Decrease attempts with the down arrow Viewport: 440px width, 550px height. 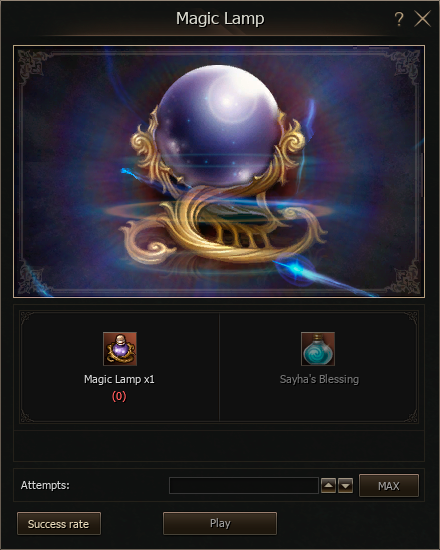[345, 485]
